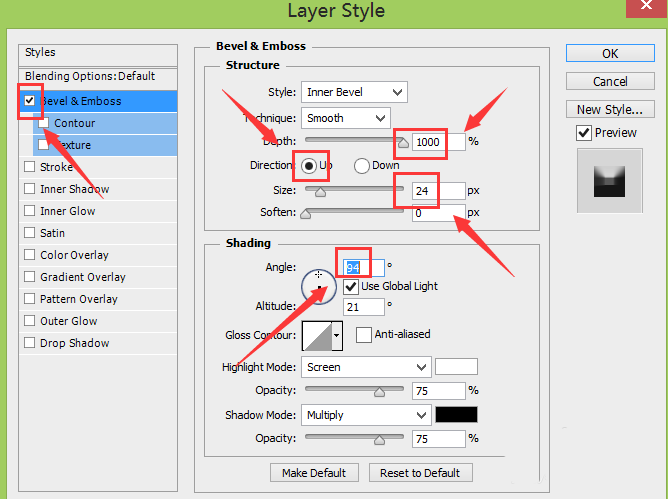The image size is (668, 499).
Task: Enable Anti-aliased checkbox
Action: tap(363, 335)
